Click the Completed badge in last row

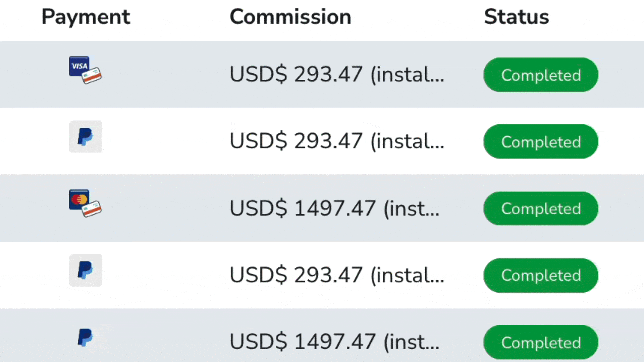click(541, 342)
